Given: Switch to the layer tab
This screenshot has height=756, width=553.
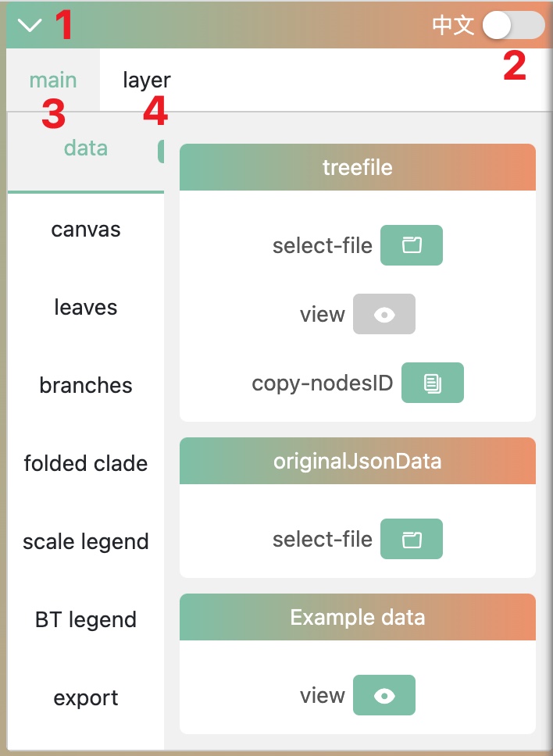Looking at the screenshot, I should (x=147, y=80).
